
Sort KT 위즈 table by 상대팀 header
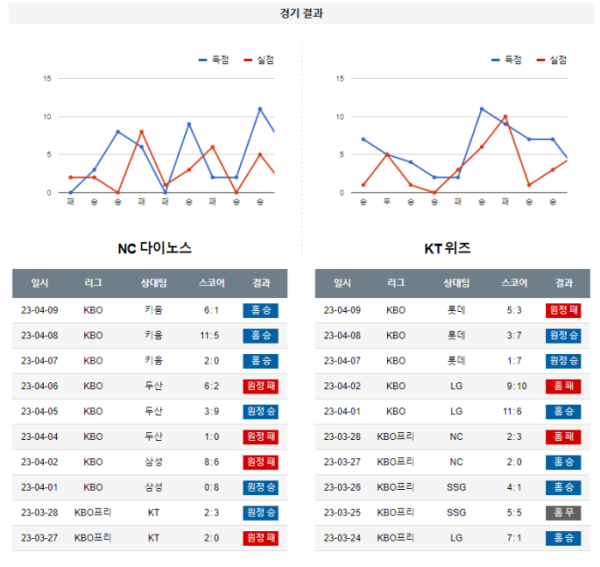click(456, 283)
